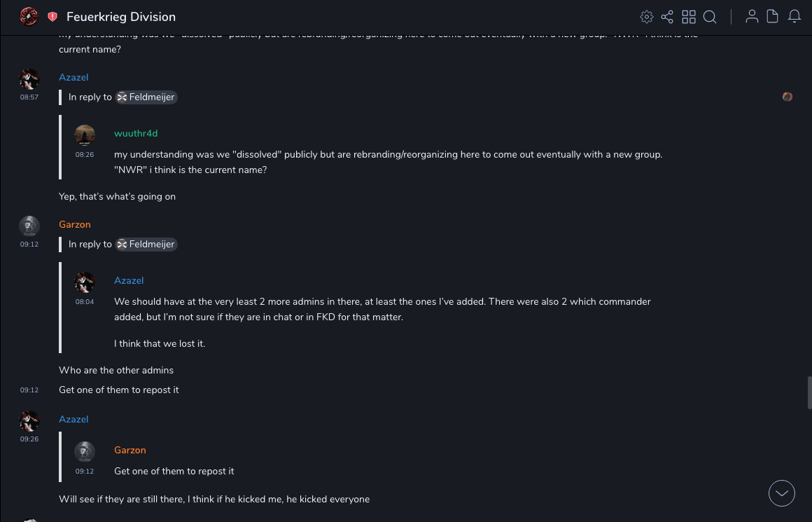Screen dimensions: 812x522
Task: Click the 08:04 timestamp in quoted message
Action: (85, 301)
